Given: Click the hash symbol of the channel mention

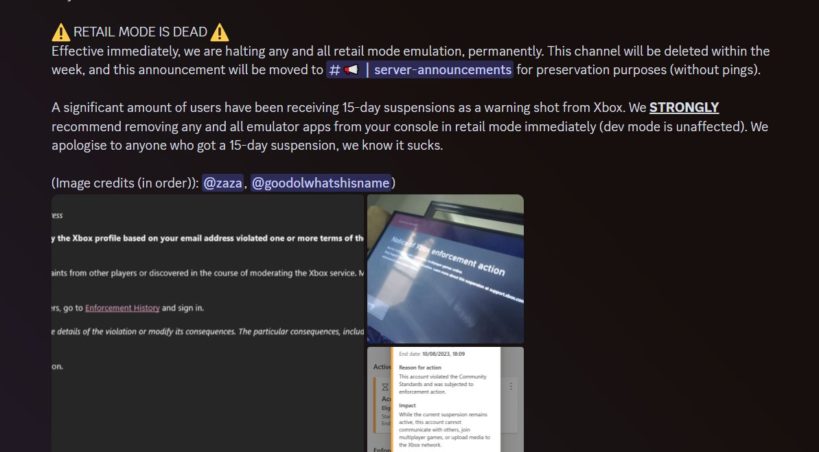Looking at the screenshot, I should 335,69.
